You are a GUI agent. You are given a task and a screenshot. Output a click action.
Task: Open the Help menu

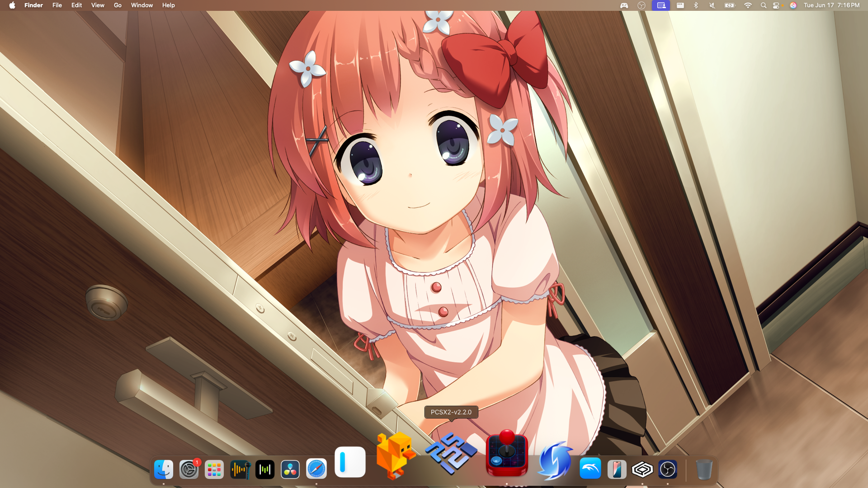pos(169,5)
